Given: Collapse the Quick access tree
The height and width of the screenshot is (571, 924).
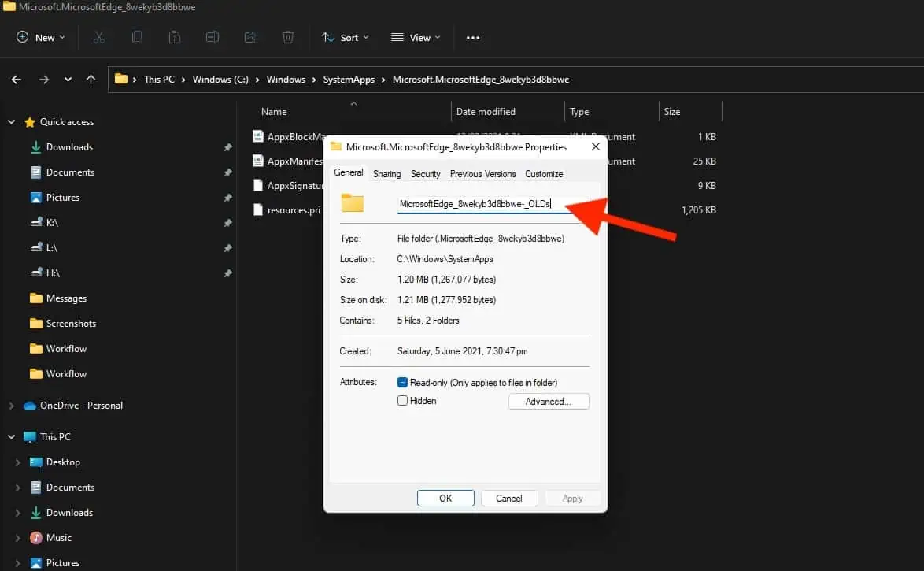Looking at the screenshot, I should tap(11, 121).
